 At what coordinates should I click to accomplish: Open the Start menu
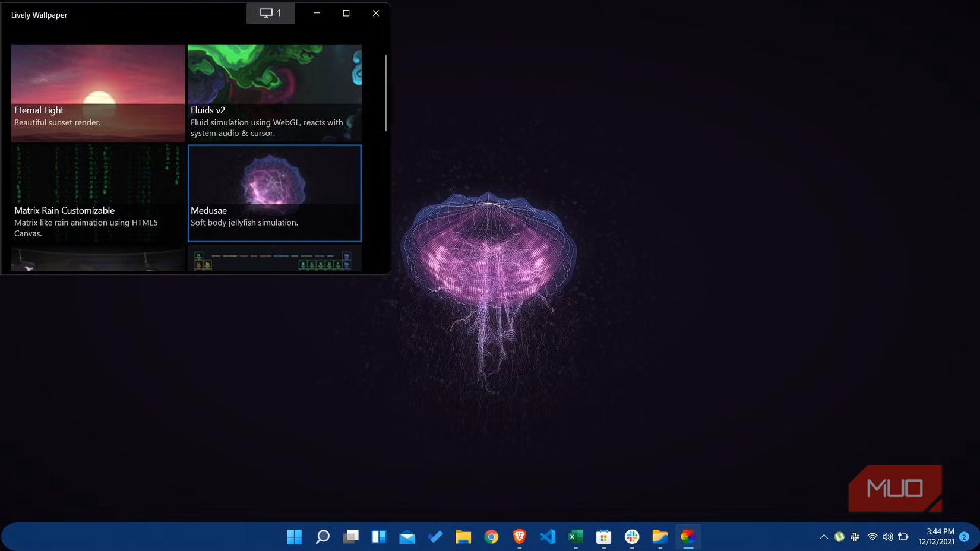pos(293,537)
